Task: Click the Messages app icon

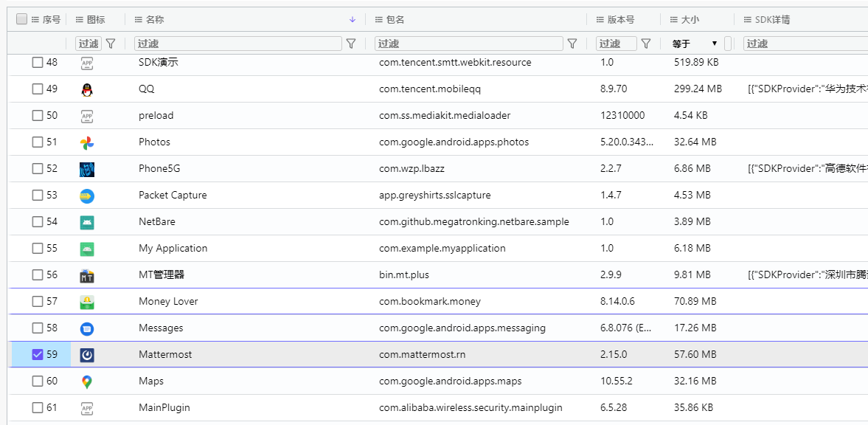Action: (87, 328)
